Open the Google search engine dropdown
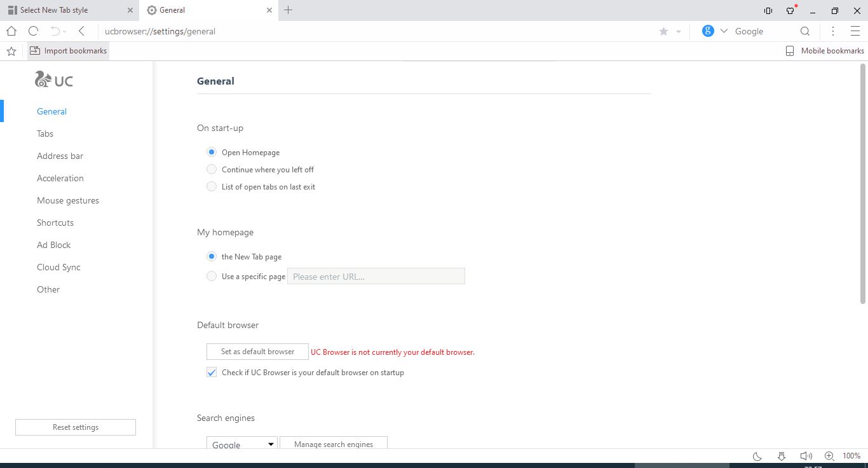Screen dimensions: 868x468 tap(242, 444)
